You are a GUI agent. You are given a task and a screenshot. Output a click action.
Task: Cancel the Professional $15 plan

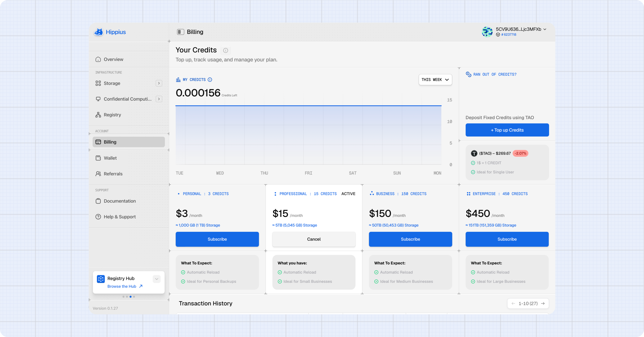314,239
